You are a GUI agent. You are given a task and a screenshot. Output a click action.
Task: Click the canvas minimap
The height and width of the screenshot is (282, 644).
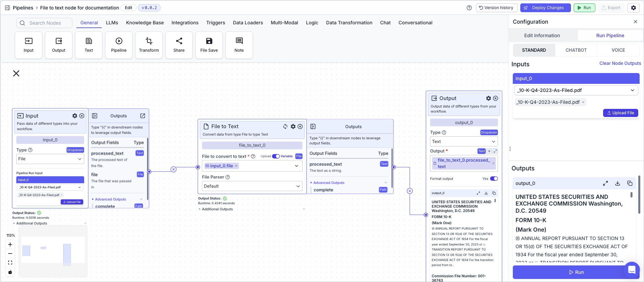coord(53,251)
